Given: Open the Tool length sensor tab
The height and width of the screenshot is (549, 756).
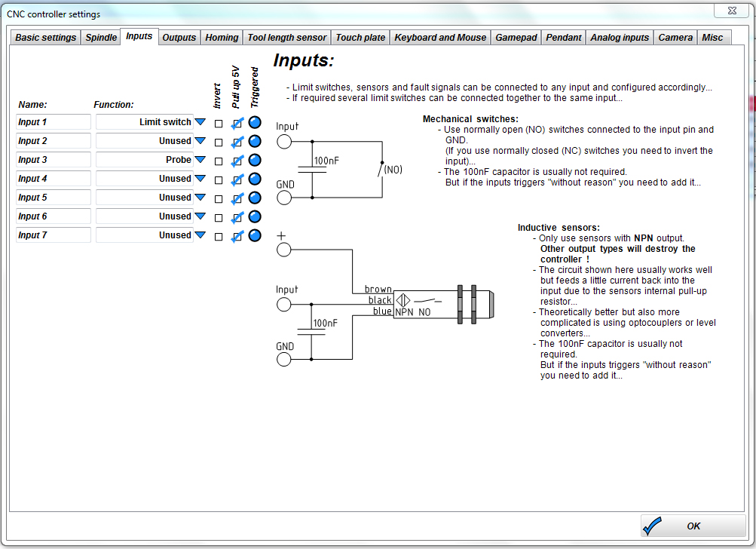Looking at the screenshot, I should click(286, 38).
